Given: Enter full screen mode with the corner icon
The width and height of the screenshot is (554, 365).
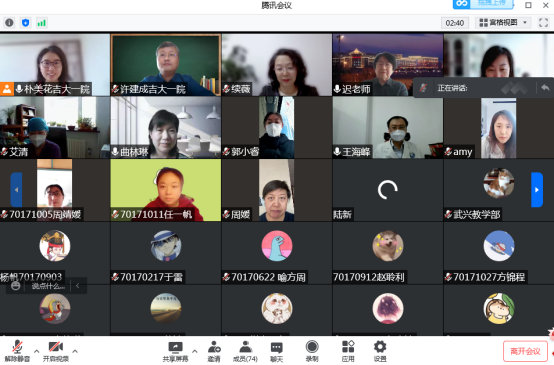Looking at the screenshot, I should tap(543, 23).
